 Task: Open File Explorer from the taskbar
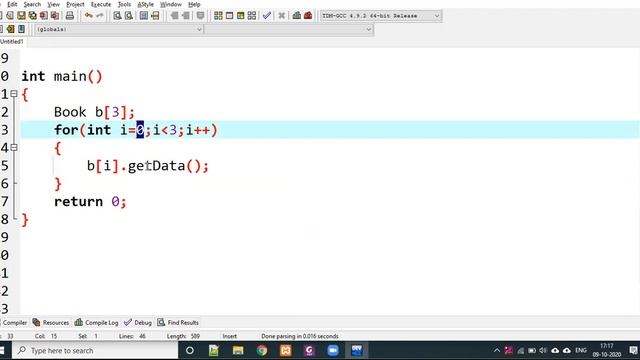[x=238, y=350]
